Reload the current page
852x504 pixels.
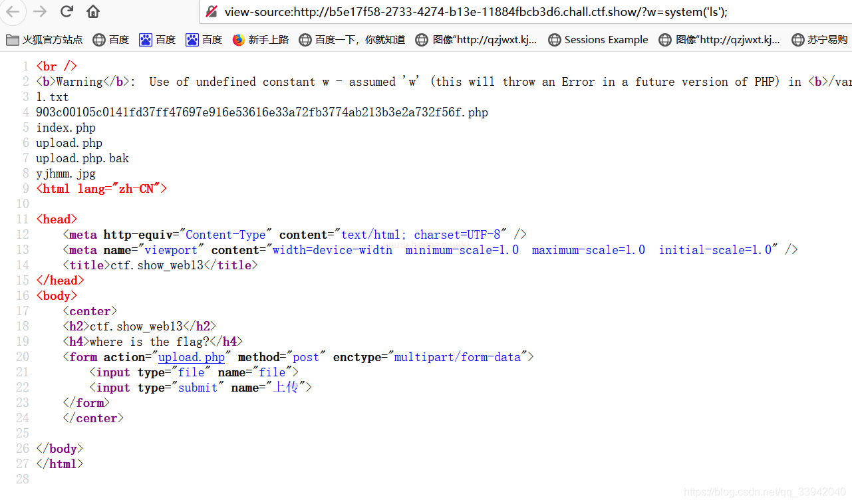(67, 11)
